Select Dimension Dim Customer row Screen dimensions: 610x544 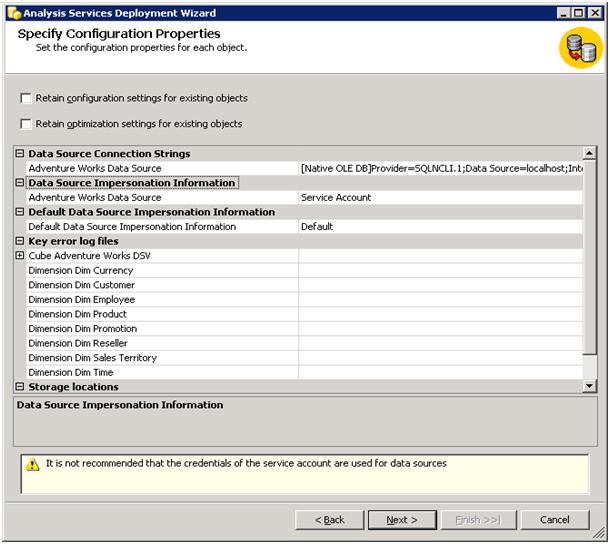pyautogui.click(x=162, y=285)
